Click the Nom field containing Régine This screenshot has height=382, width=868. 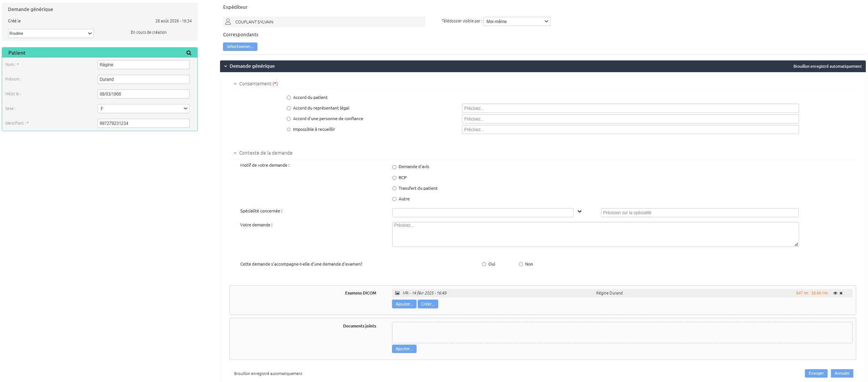click(x=143, y=64)
